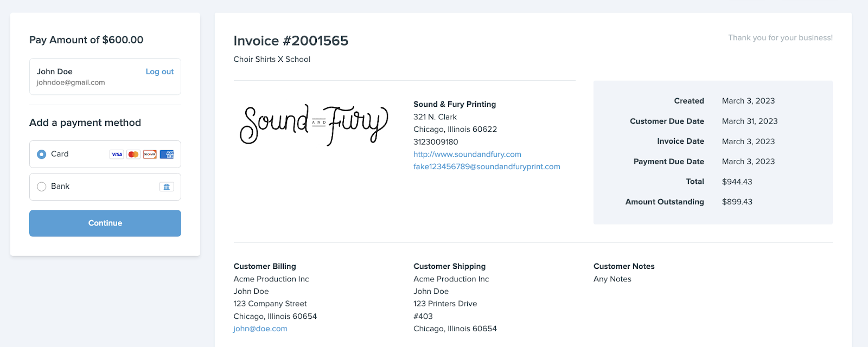Click the Discover card icon
Image resolution: width=868 pixels, height=347 pixels.
[150, 155]
